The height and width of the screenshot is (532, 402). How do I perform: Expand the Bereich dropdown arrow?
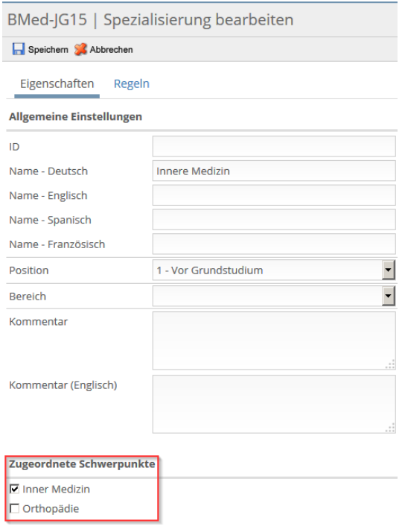click(x=389, y=296)
